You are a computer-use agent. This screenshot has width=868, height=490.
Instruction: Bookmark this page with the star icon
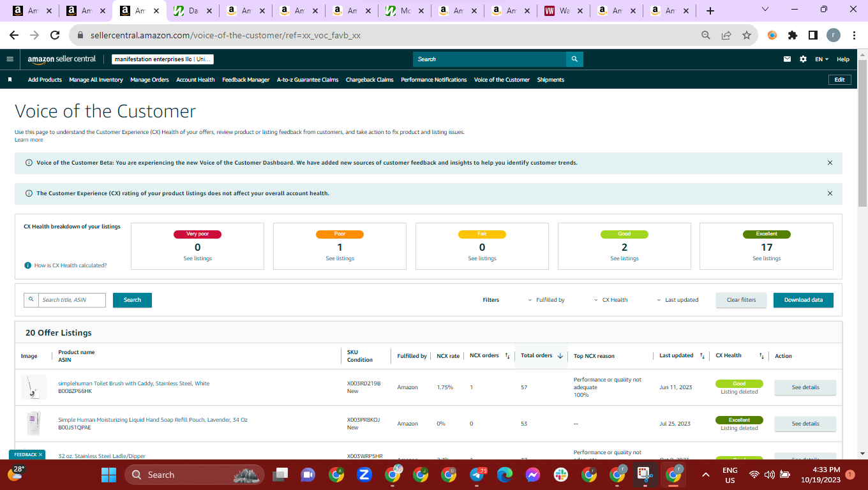click(x=747, y=35)
